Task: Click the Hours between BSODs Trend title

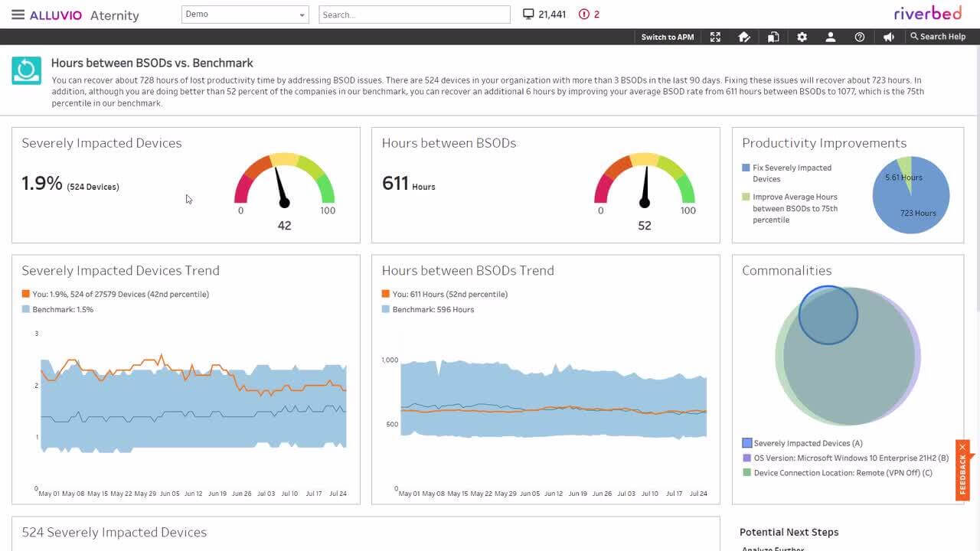Action: (468, 270)
